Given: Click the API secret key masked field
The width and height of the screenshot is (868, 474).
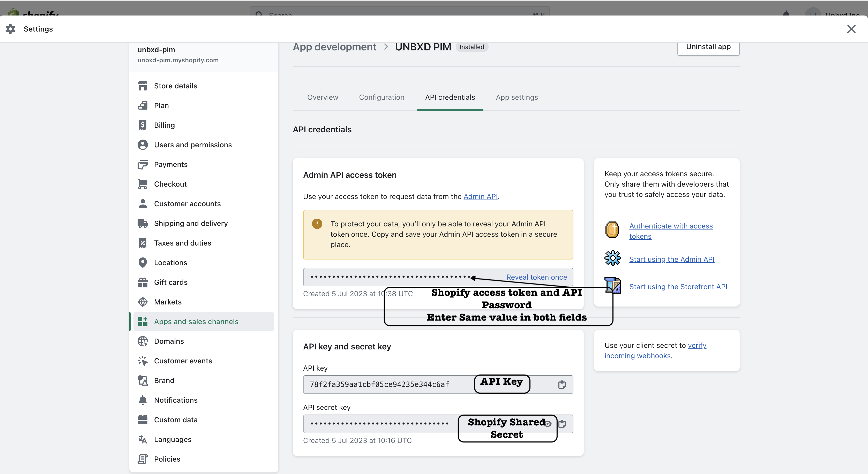Looking at the screenshot, I should [438, 424].
